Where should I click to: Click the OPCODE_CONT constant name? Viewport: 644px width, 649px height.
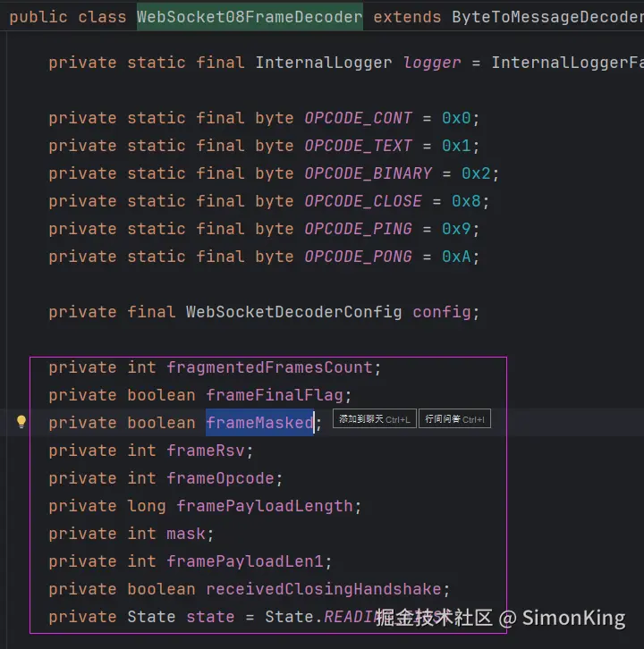(x=358, y=118)
